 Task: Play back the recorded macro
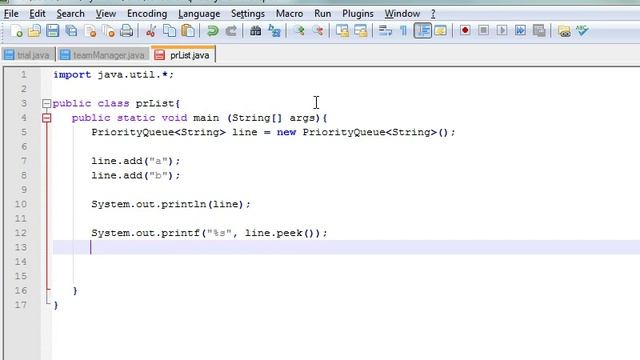click(502, 31)
